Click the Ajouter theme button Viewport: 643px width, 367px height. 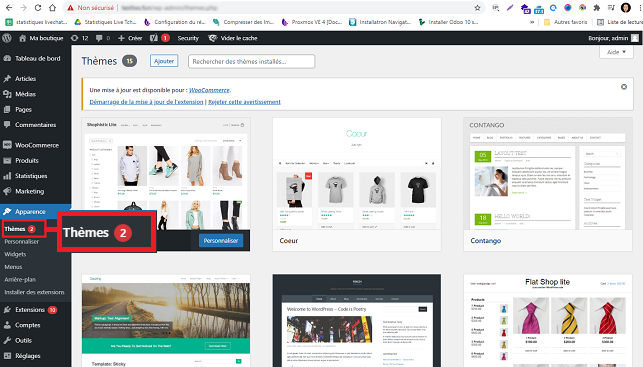164,61
